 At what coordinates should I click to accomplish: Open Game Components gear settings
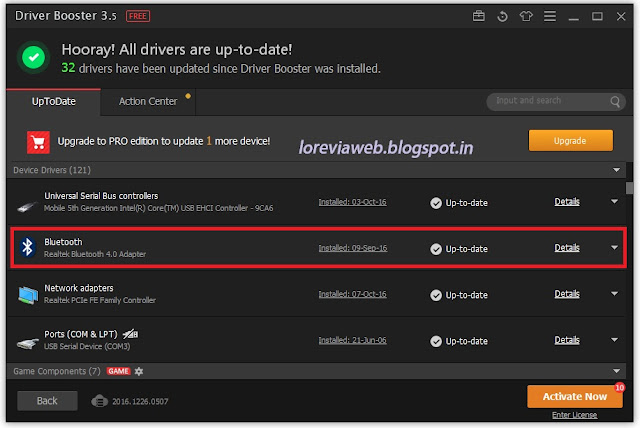[139, 371]
